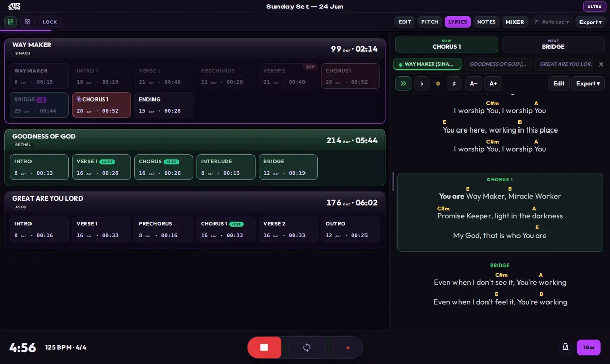Select the Outro section of Great Are You Lord
Viewport: 610px width, 364px height.
pos(350,229)
